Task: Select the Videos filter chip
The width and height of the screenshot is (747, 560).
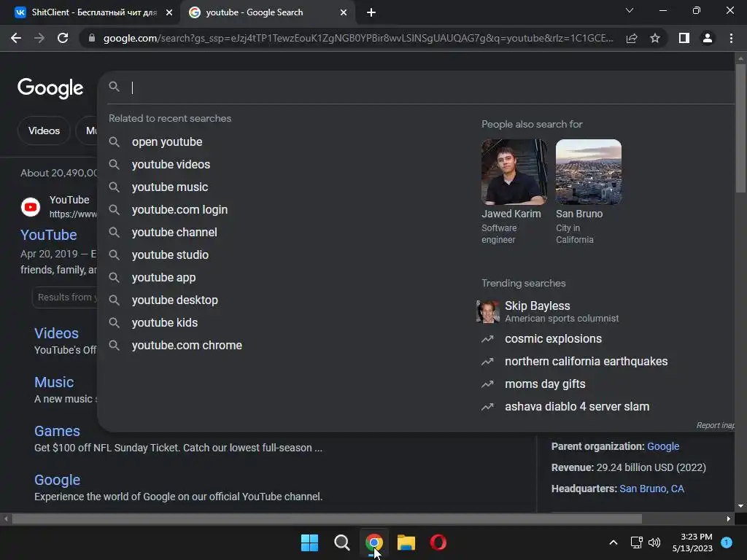Action: click(x=44, y=131)
